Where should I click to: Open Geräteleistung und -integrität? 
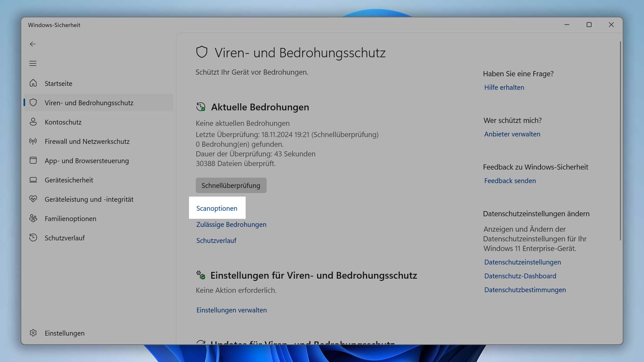pos(99,199)
